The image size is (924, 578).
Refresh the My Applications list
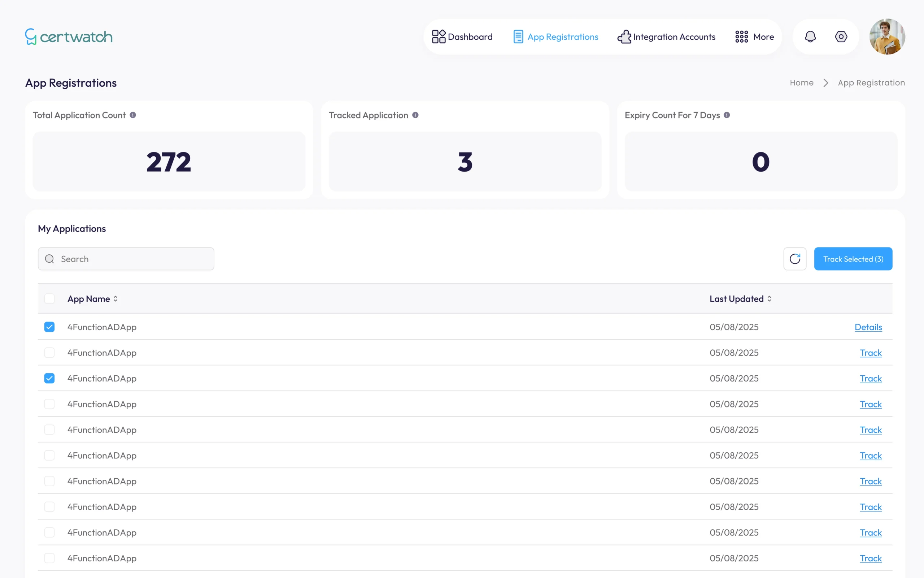point(795,259)
